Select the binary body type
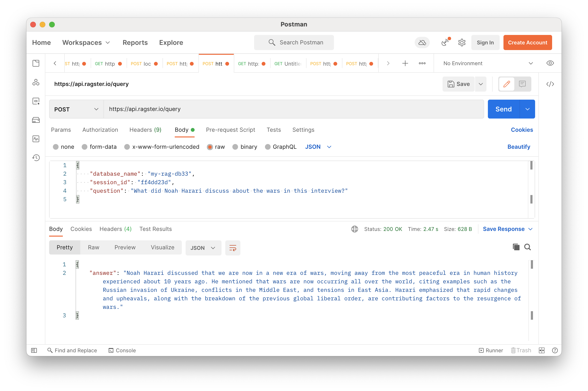 235,147
